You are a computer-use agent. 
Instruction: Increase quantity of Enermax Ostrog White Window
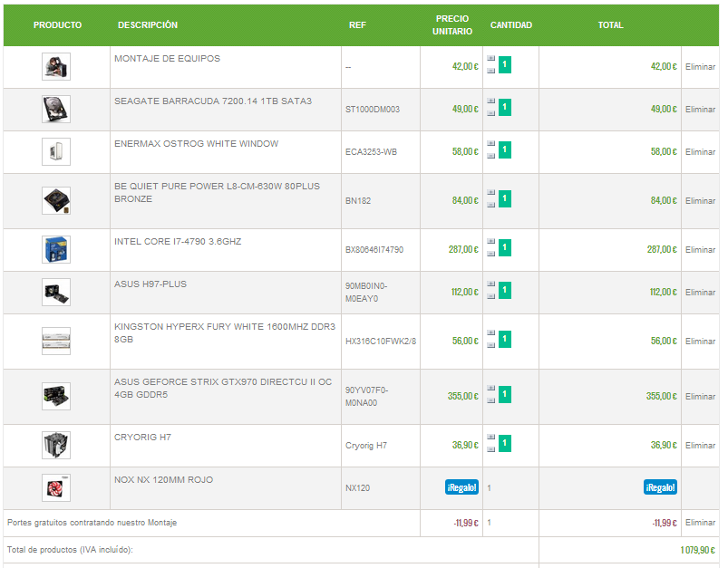[490, 144]
